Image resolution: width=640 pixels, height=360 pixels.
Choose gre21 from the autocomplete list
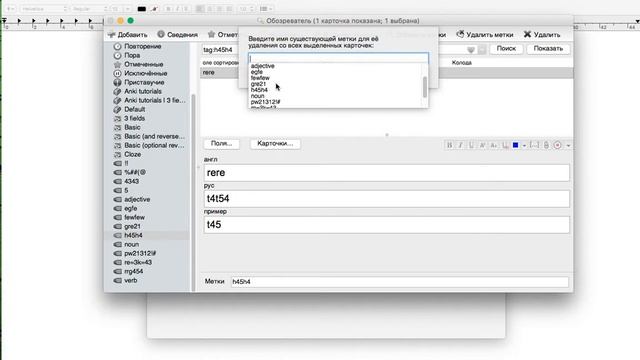258,84
